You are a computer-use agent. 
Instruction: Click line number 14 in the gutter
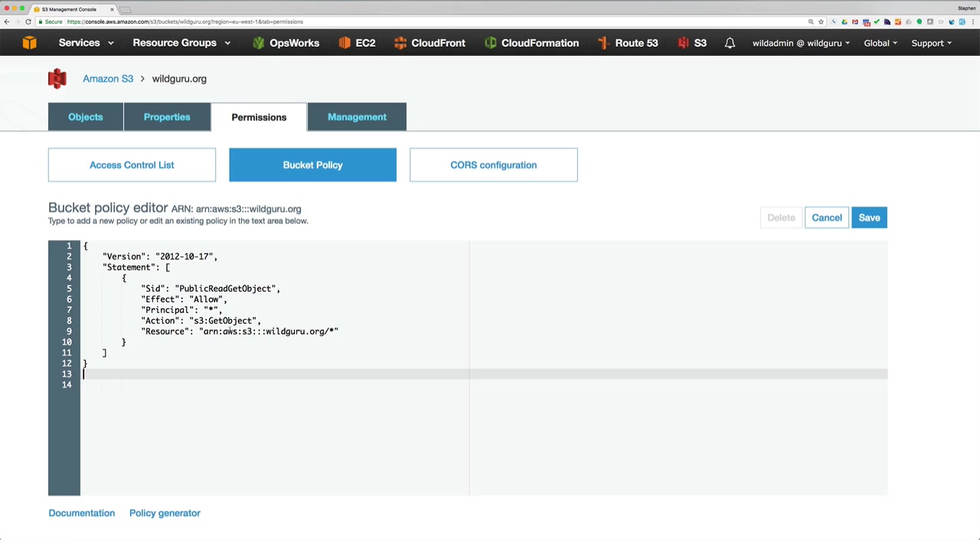tap(67, 385)
